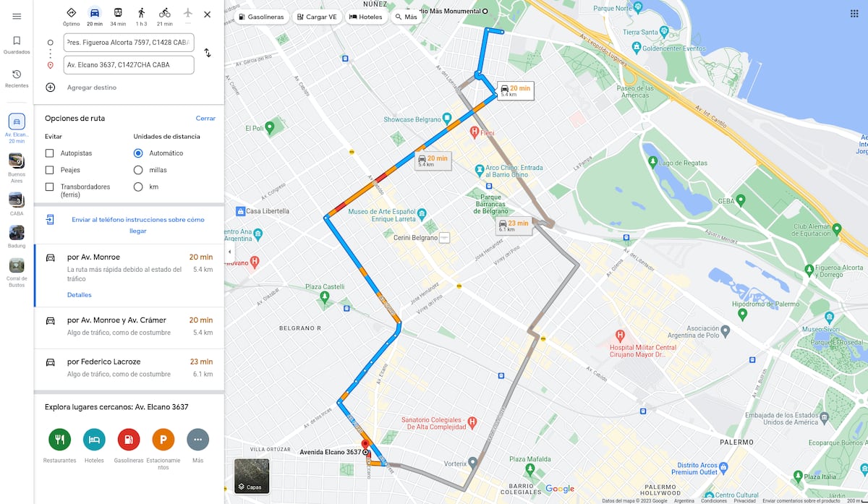The width and height of the screenshot is (868, 504).
Task: Collapse the side panel with arrow handle
Action: pos(229,252)
